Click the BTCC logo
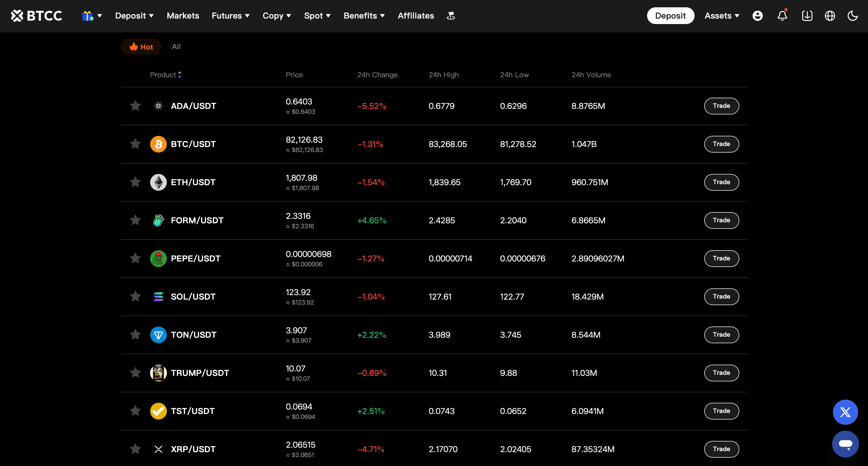 click(36, 15)
